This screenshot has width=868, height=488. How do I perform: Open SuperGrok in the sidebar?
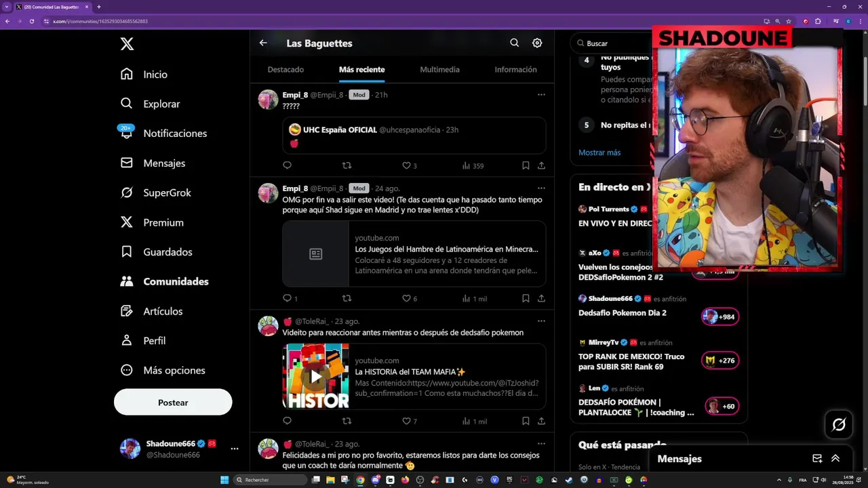[x=155, y=192]
